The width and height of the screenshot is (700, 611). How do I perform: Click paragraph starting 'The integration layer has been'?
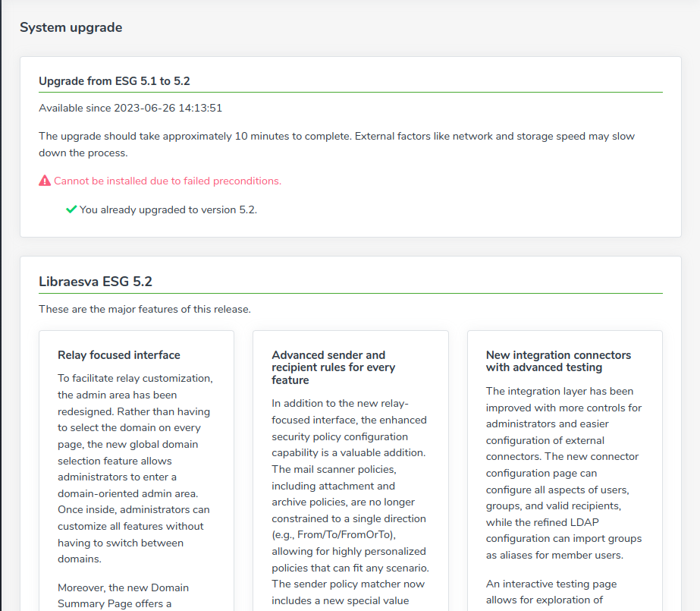pyautogui.click(x=563, y=473)
